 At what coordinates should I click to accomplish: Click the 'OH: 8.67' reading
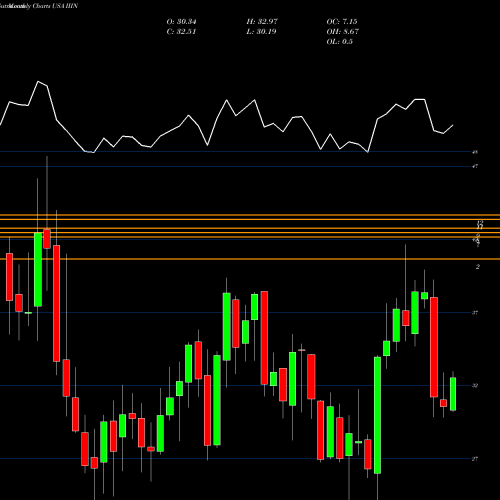pos(342,32)
